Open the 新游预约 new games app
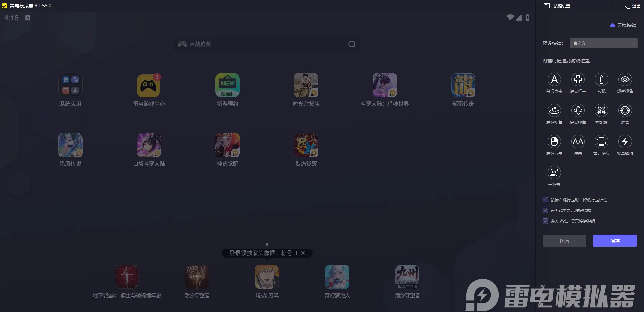 228,85
